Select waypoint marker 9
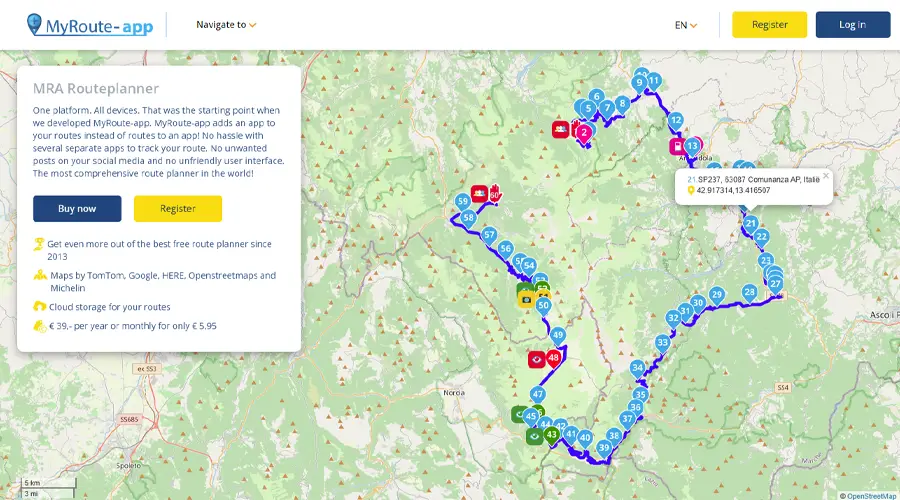This screenshot has width=900, height=500. point(639,83)
